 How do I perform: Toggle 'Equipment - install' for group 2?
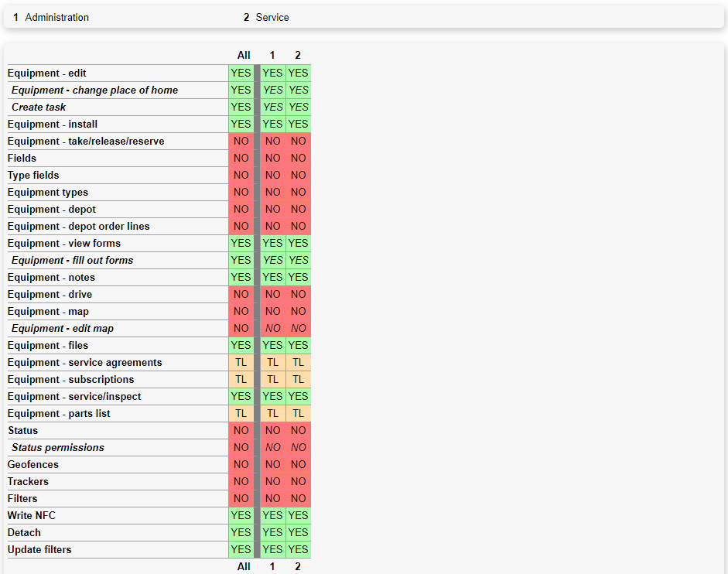[298, 125]
